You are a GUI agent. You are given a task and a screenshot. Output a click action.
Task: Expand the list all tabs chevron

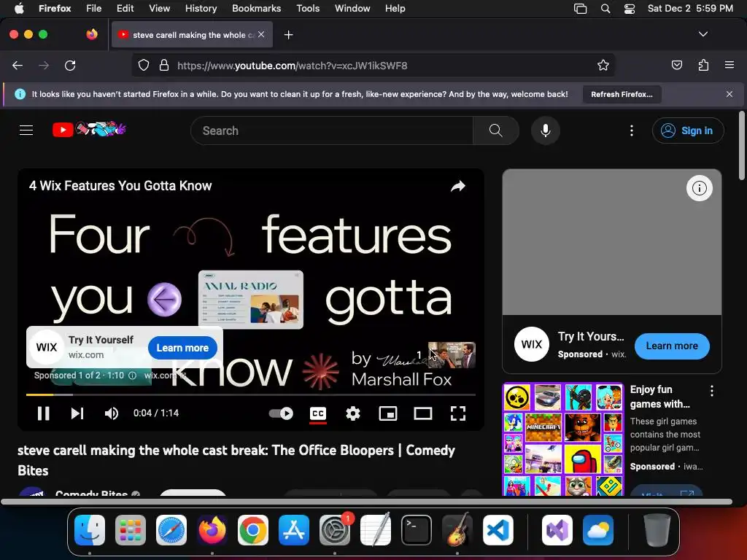(x=703, y=34)
